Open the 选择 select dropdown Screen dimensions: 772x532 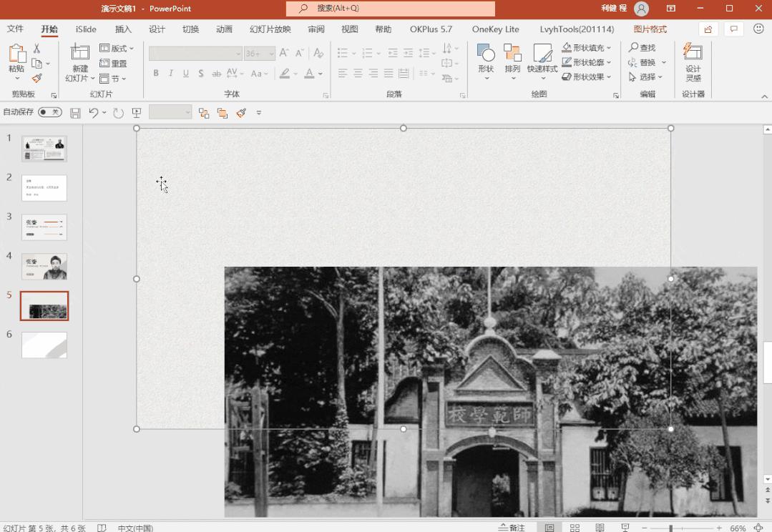646,77
